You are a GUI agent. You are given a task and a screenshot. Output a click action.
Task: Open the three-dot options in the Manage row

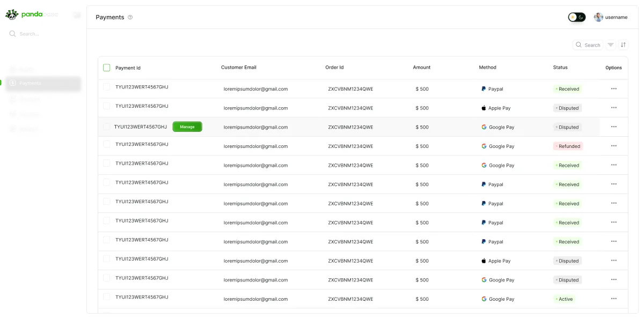click(x=614, y=127)
